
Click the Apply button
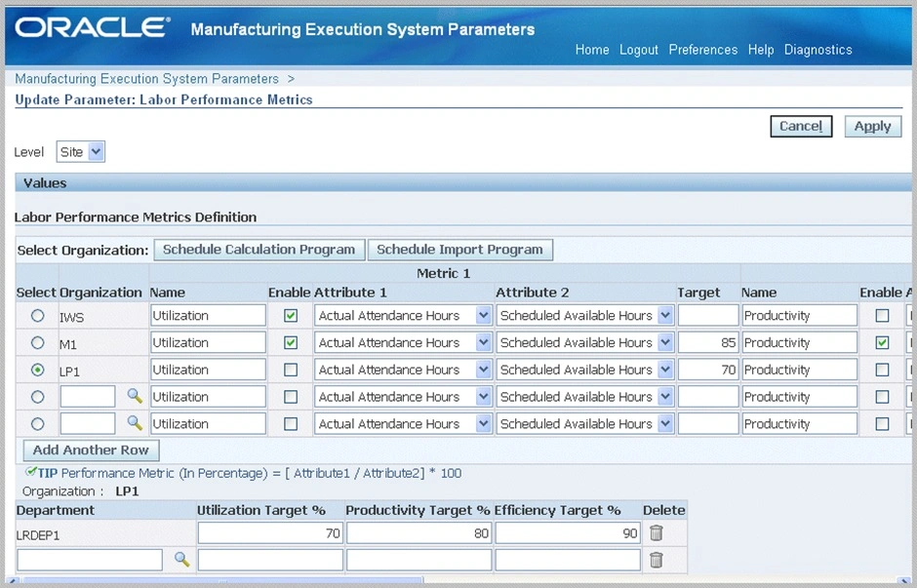tap(872, 126)
